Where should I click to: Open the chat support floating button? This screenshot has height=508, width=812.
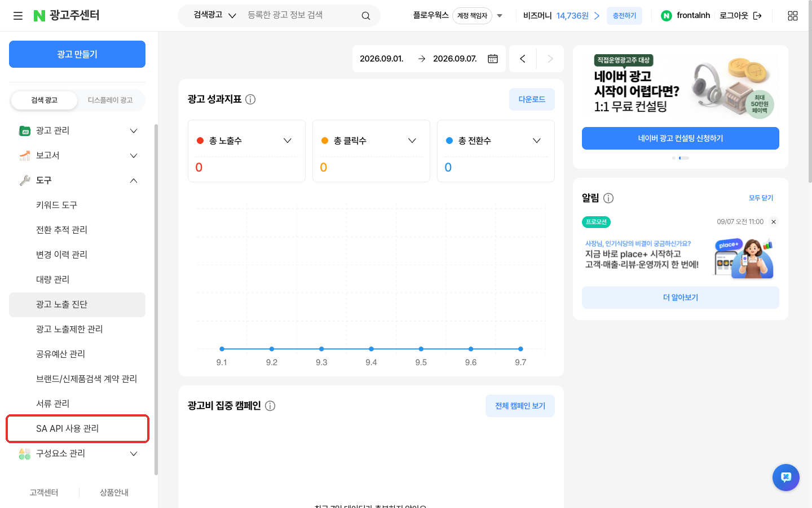[786, 478]
